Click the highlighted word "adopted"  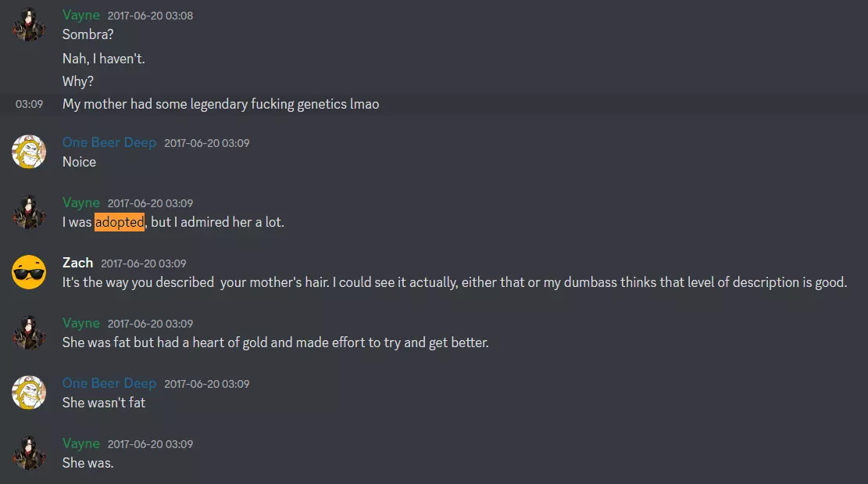pos(120,222)
